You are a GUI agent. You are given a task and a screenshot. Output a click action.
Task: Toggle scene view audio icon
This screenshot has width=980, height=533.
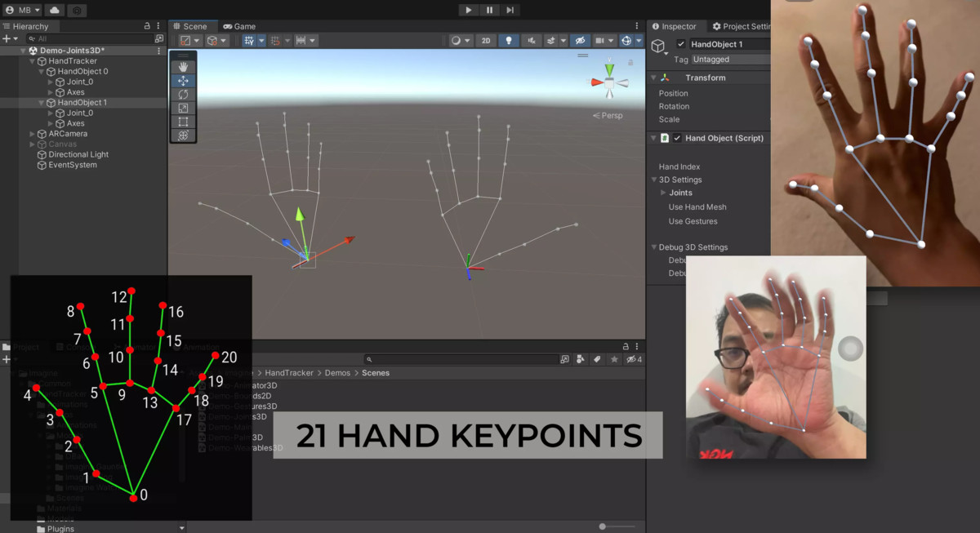click(x=532, y=39)
